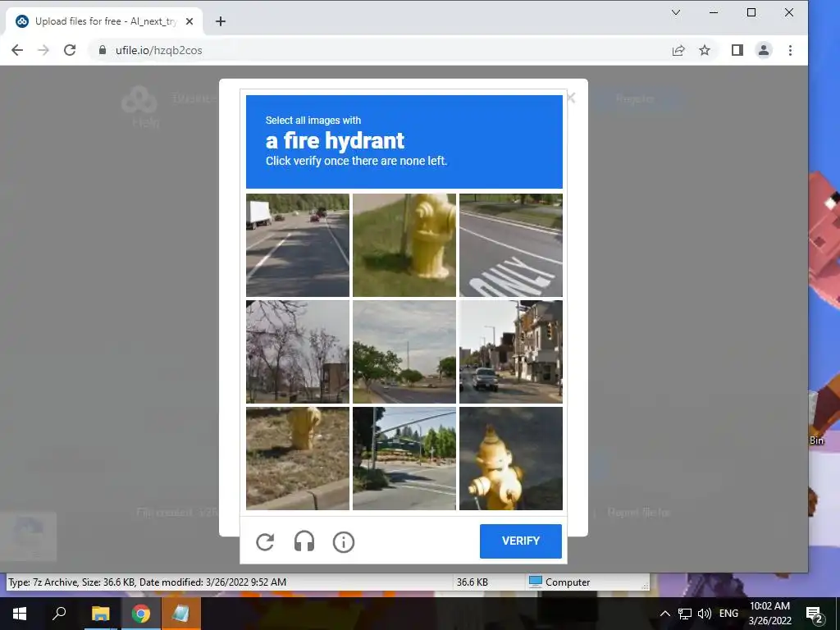
Task: Select the hydrant on dry grass tile
Action: coord(297,458)
